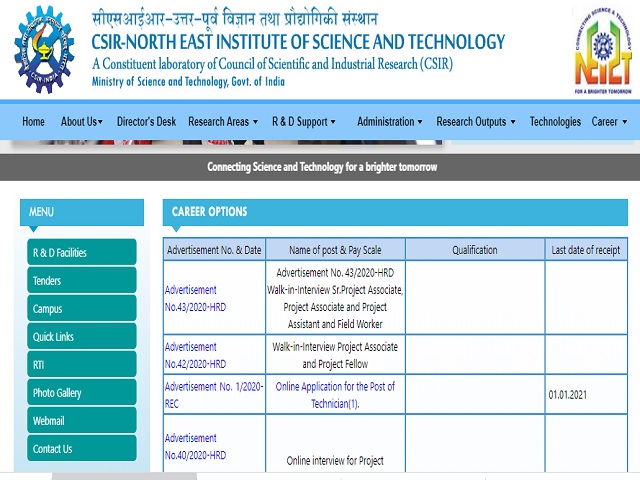Click 'A Constituent laboratory of Council' subtitle
Image resolution: width=640 pixels, height=480 pixels.
coord(272,64)
